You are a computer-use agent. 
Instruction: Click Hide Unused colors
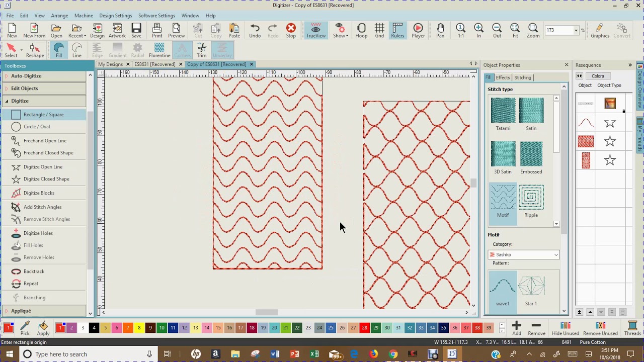coord(565,328)
